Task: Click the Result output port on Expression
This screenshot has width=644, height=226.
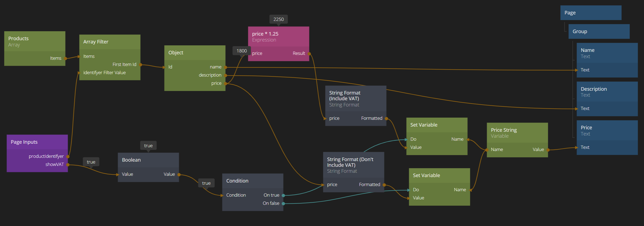Action: point(309,54)
